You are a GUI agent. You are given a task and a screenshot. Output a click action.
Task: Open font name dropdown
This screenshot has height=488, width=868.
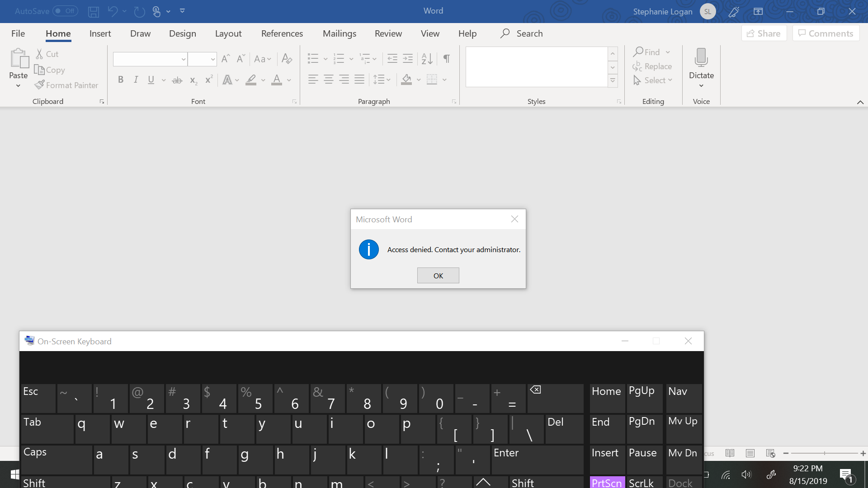(183, 59)
